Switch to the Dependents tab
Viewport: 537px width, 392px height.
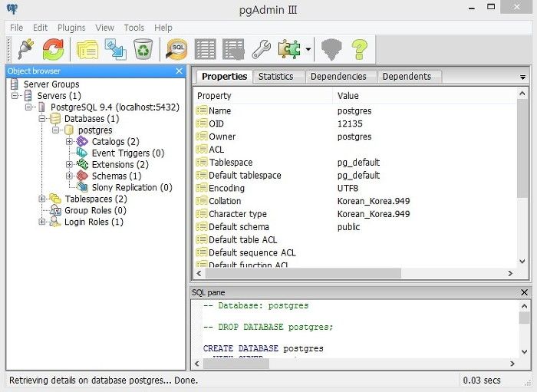coord(407,77)
